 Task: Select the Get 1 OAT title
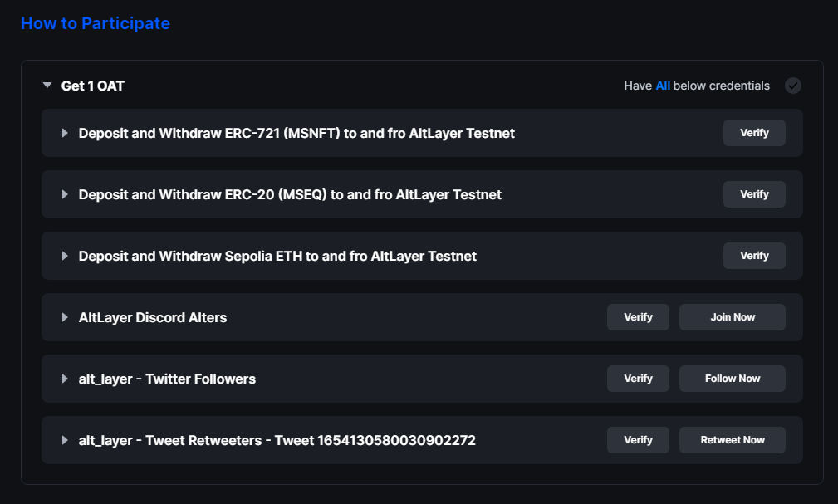[x=93, y=86]
